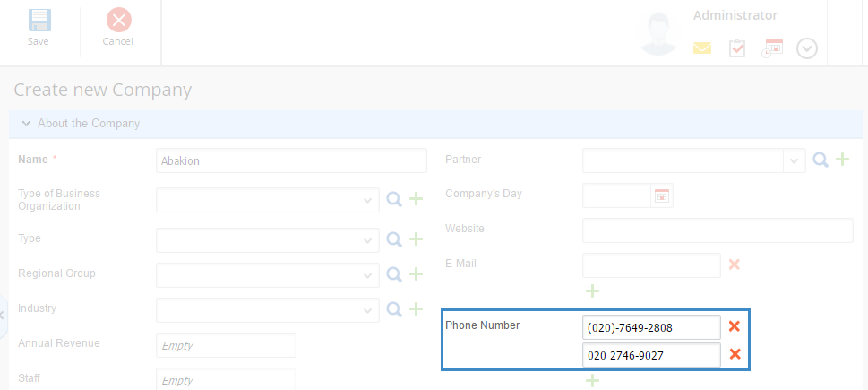
Task: Open the Regional Group dropdown
Action: pyautogui.click(x=368, y=274)
